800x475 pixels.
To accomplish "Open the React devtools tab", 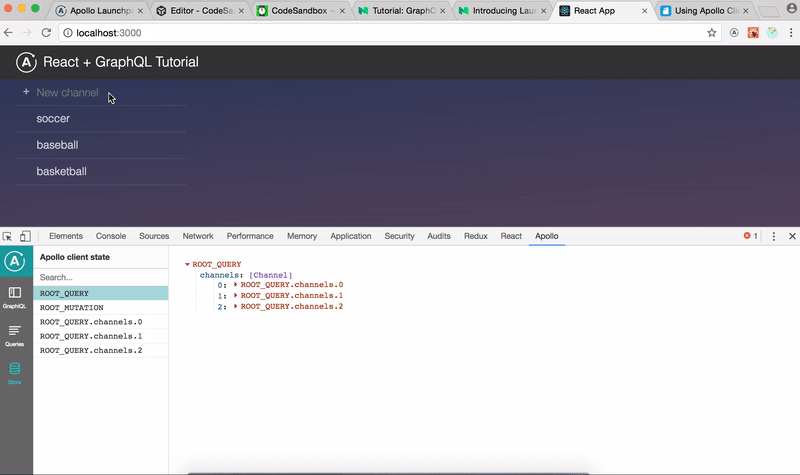I will [x=511, y=236].
